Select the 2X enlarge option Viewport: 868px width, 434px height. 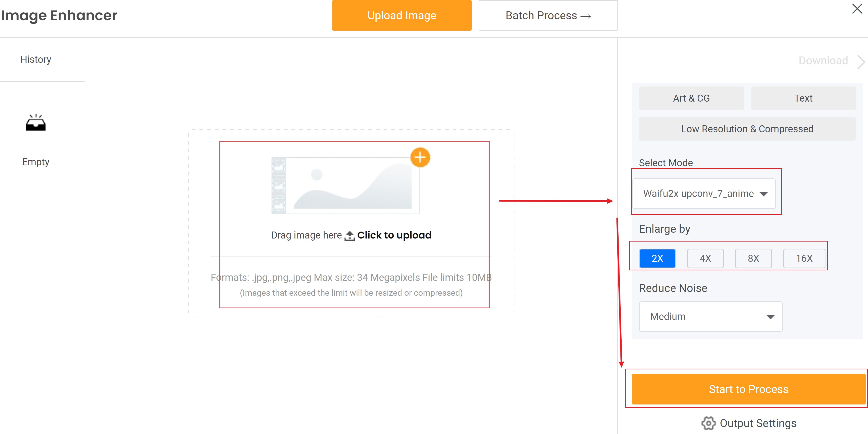click(x=657, y=258)
